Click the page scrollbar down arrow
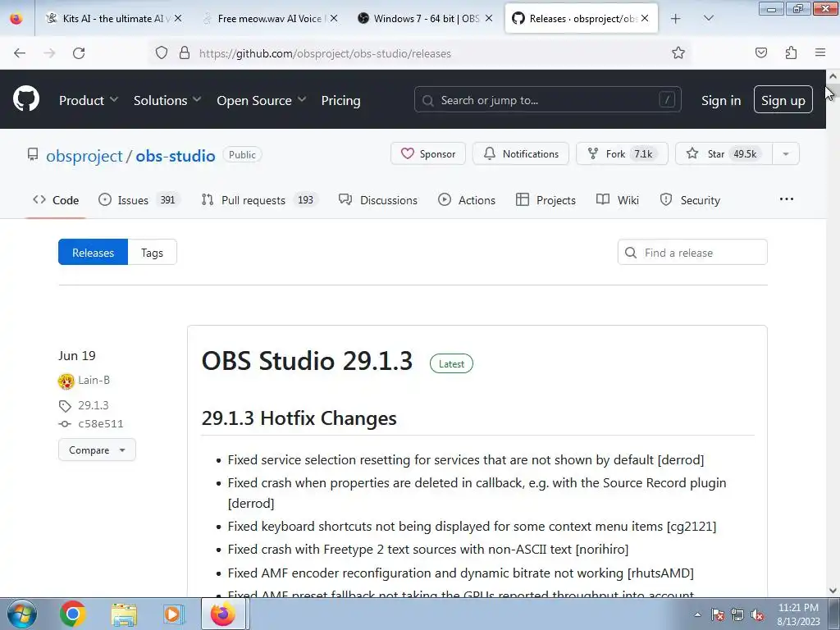Screen dimensions: 840x630 pos(833,591)
